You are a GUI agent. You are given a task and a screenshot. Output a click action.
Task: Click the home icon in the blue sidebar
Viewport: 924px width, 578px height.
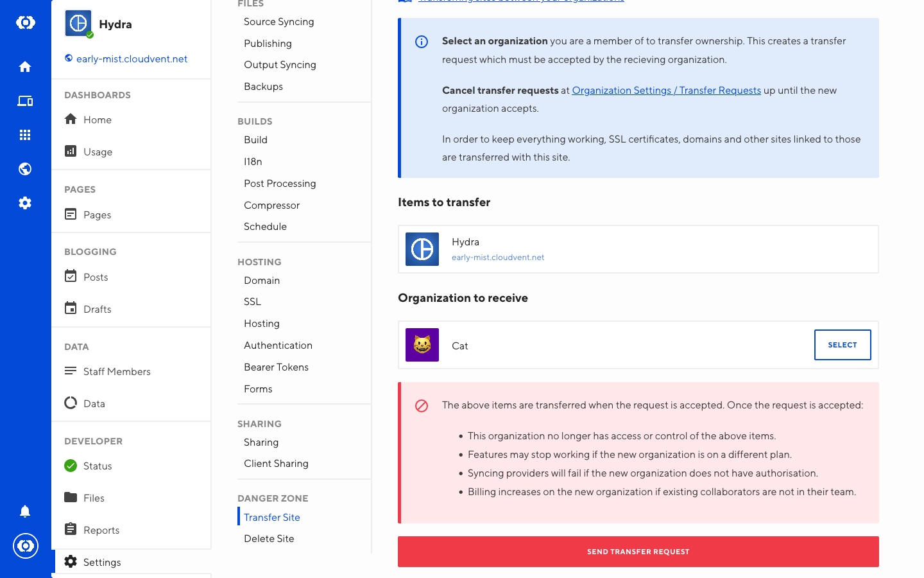click(x=25, y=67)
